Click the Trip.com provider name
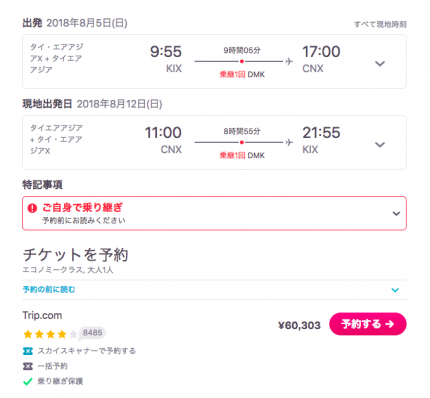Image resolution: width=430 pixels, height=398 pixels. [x=42, y=315]
